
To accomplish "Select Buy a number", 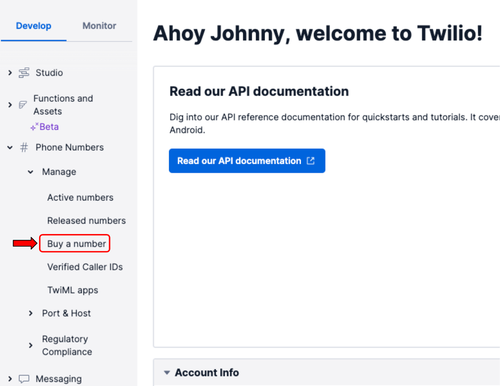I will (x=76, y=244).
